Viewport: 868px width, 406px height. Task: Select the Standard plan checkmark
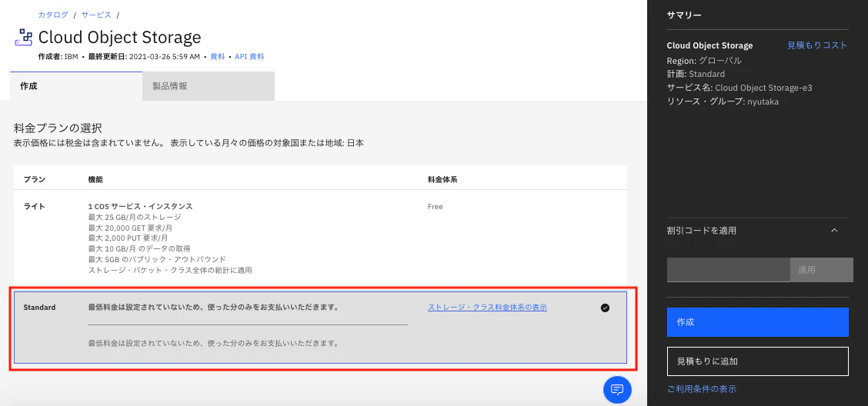pos(605,308)
